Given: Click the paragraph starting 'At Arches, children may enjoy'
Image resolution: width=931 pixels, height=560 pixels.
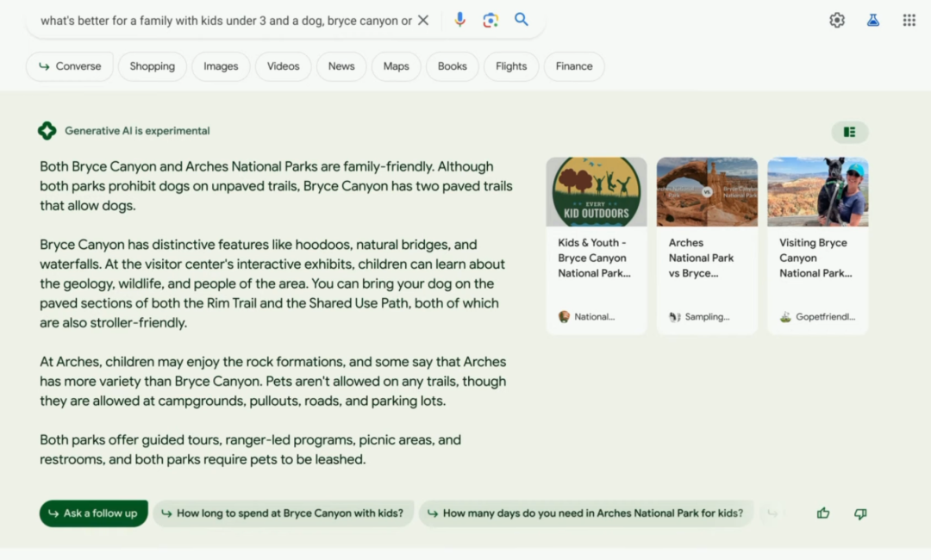Looking at the screenshot, I should [x=273, y=382].
